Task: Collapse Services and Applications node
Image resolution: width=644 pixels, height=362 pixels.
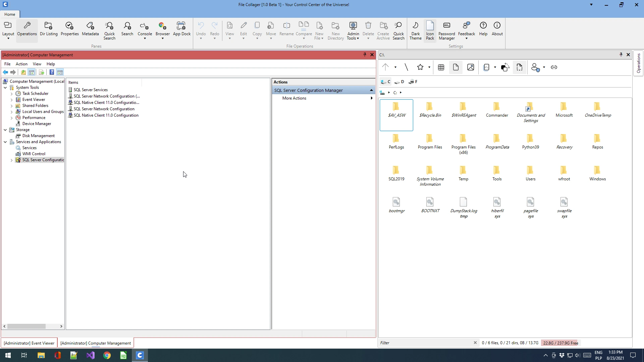Action: tap(5, 142)
